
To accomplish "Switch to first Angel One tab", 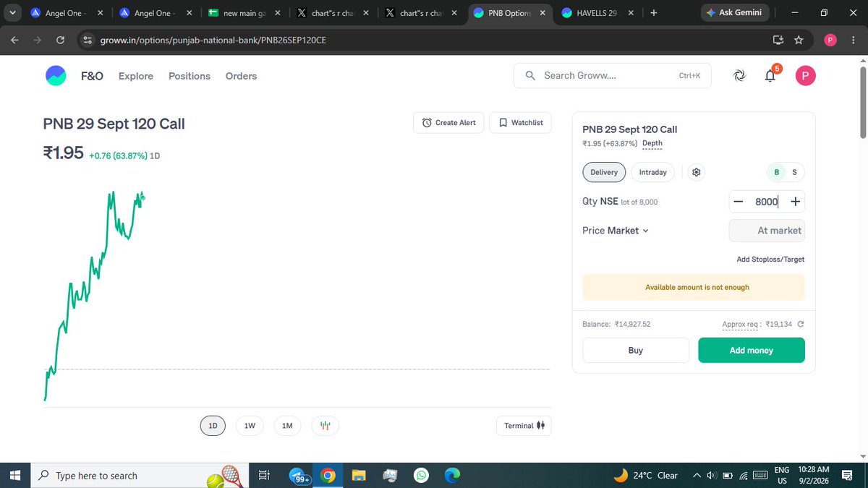I will [x=67, y=13].
